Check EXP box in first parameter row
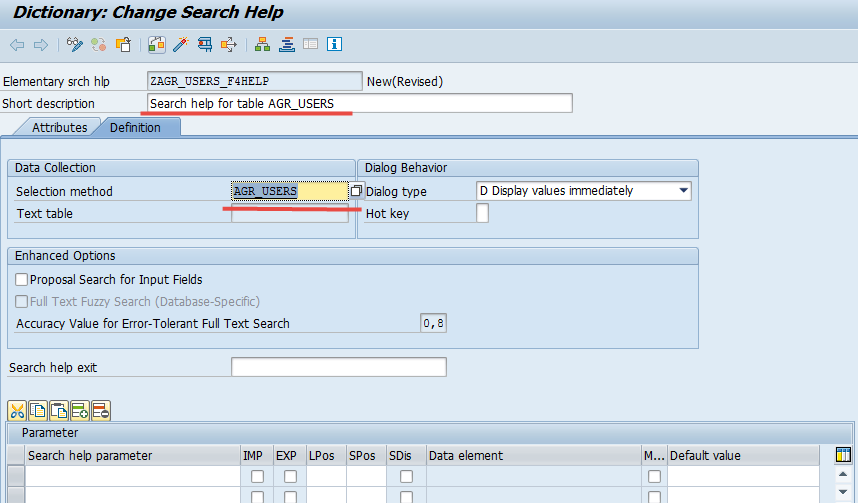The height and width of the screenshot is (503, 858). coord(291,477)
